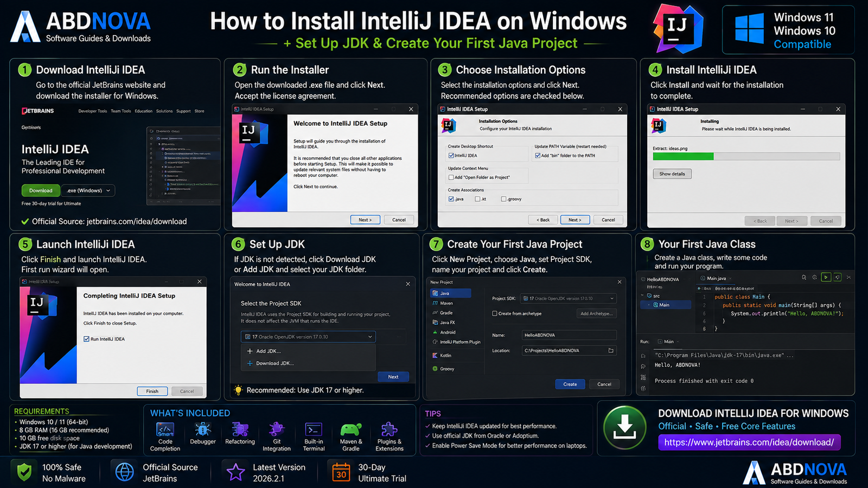Click the Debugger bug icon

pyautogui.click(x=203, y=429)
